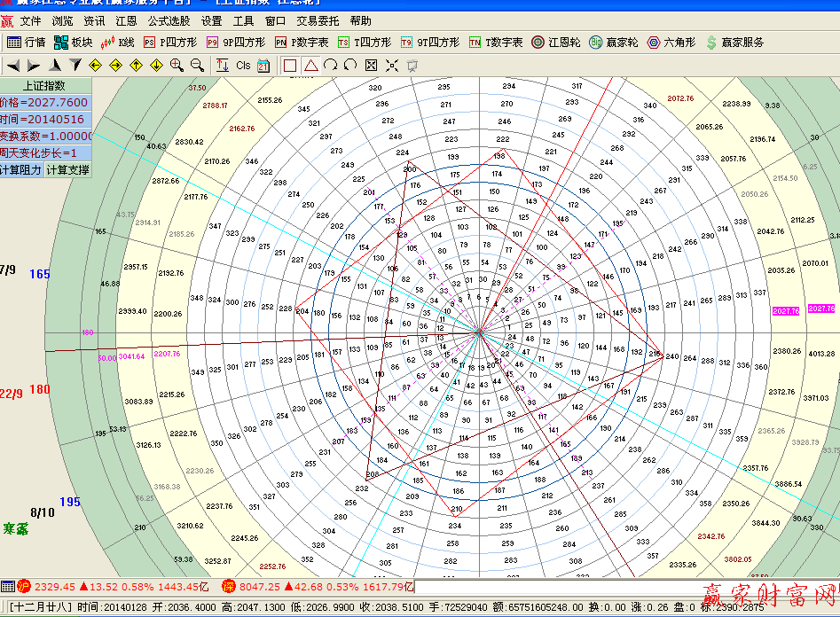Click the magenta 2027.76 highlighted cell
Image resolution: width=840 pixels, height=617 pixels.
click(786, 310)
